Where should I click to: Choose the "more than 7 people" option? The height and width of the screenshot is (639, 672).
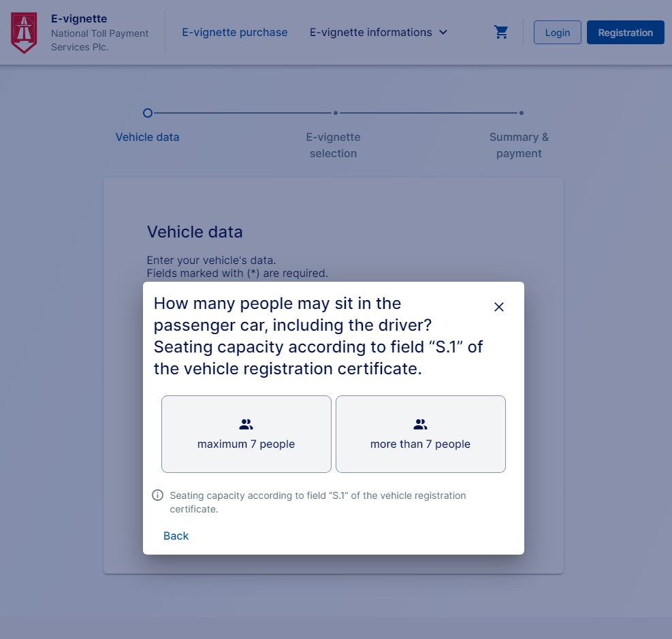click(x=420, y=434)
